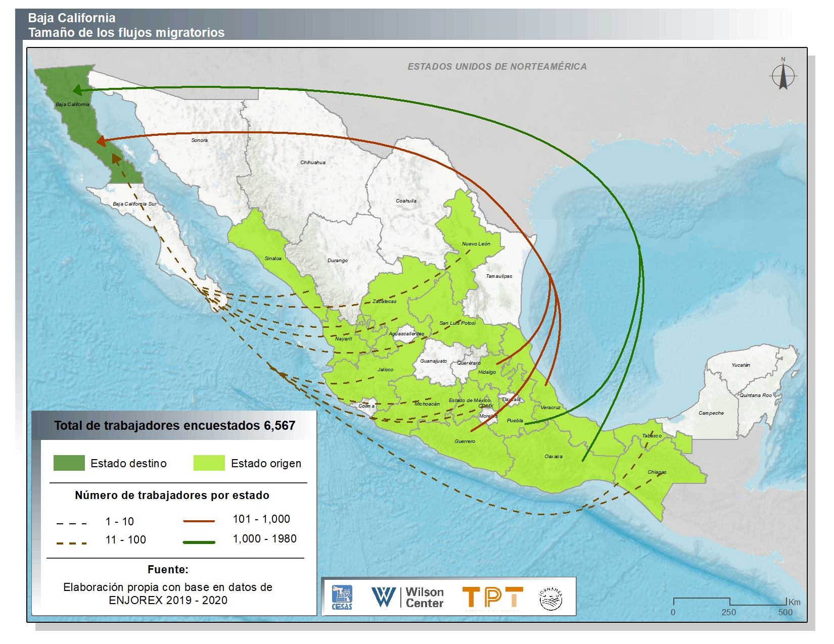
Task: Click the Oaxaca state label
Action: [553, 457]
